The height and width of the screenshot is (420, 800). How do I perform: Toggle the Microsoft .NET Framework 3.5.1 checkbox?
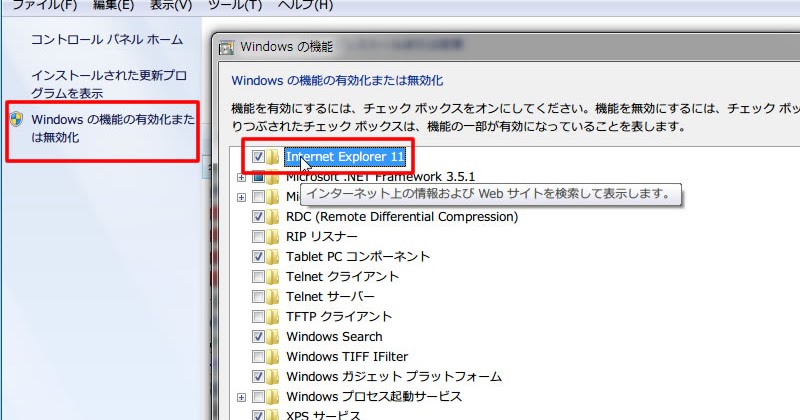click(258, 177)
